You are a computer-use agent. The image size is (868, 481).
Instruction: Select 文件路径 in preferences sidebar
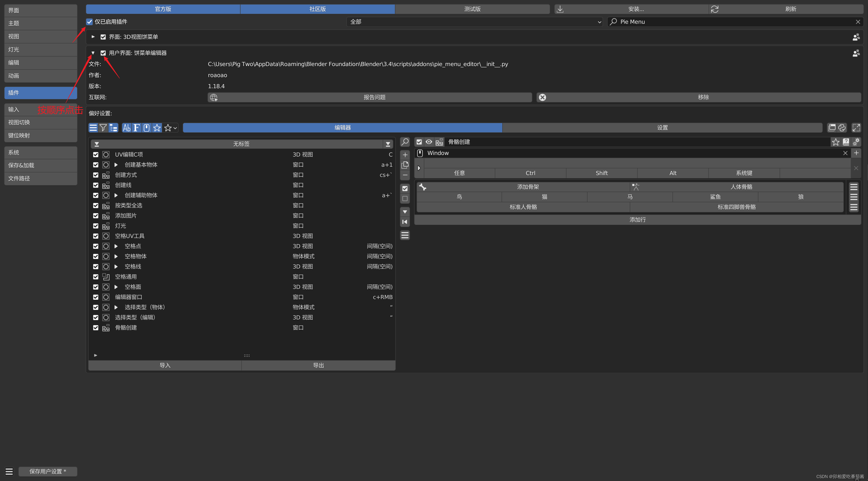coord(41,179)
